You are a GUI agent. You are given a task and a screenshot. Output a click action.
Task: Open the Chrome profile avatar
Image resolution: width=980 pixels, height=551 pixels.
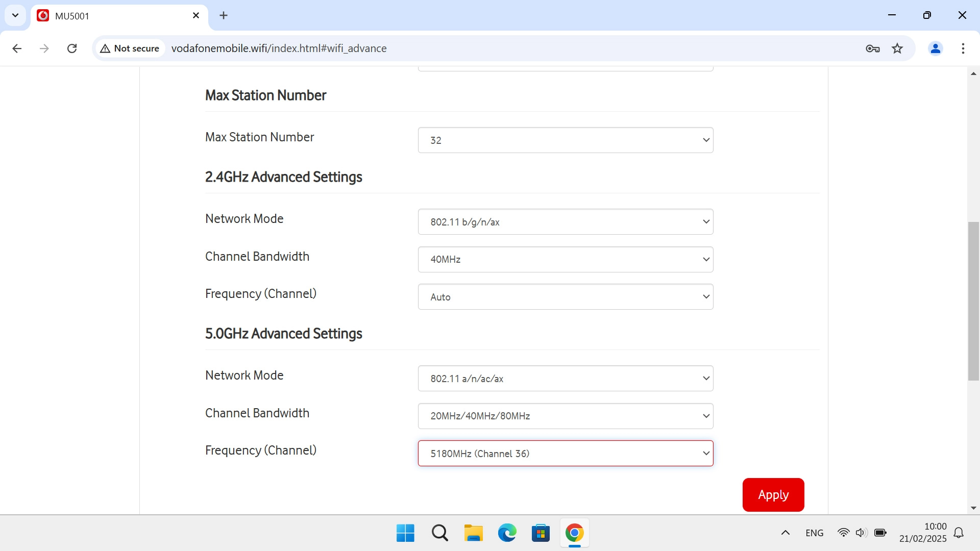[935, 48]
